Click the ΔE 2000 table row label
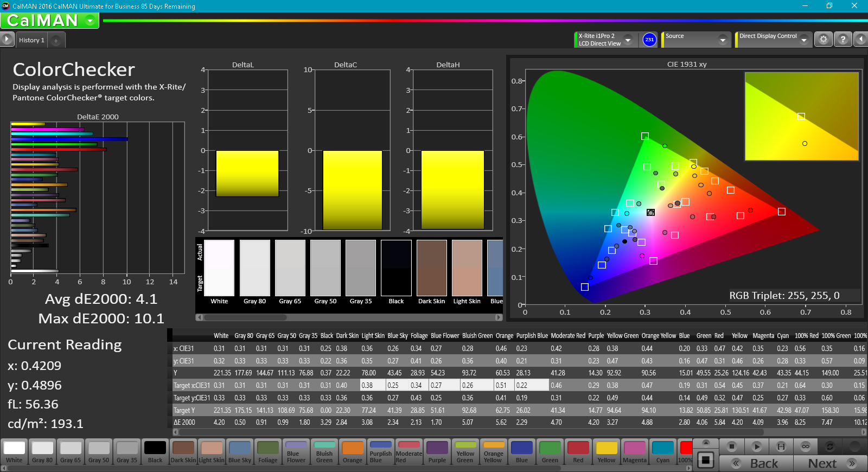Screen dimensions: 868x472 (184, 422)
